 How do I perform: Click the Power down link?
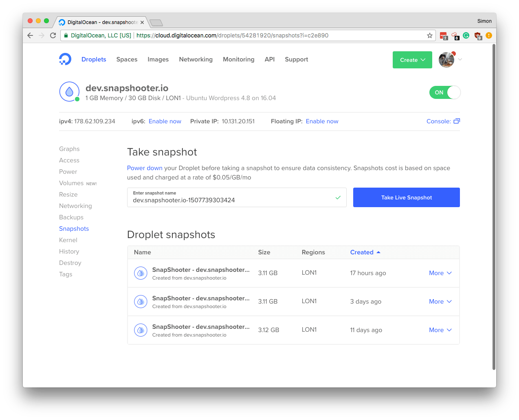[145, 168]
